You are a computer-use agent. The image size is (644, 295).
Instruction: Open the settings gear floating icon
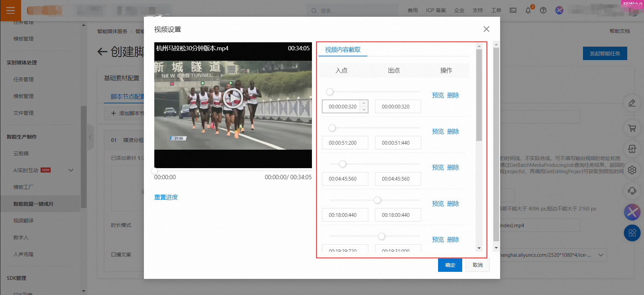(x=632, y=170)
